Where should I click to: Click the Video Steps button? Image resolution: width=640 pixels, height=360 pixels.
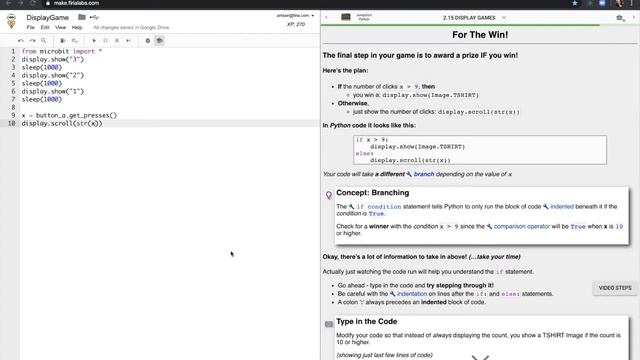(x=615, y=288)
